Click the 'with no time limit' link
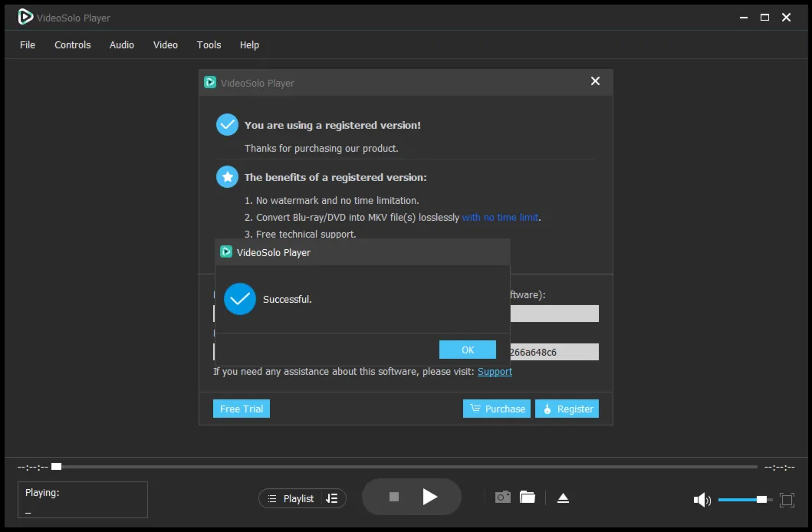Image resolution: width=812 pixels, height=532 pixels. (x=500, y=218)
